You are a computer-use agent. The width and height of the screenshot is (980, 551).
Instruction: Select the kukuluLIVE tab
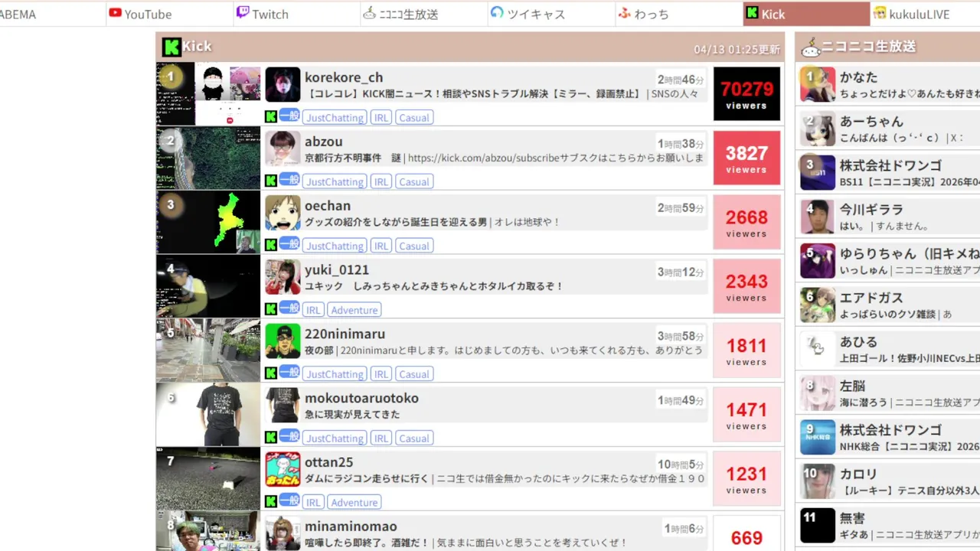pos(925,14)
